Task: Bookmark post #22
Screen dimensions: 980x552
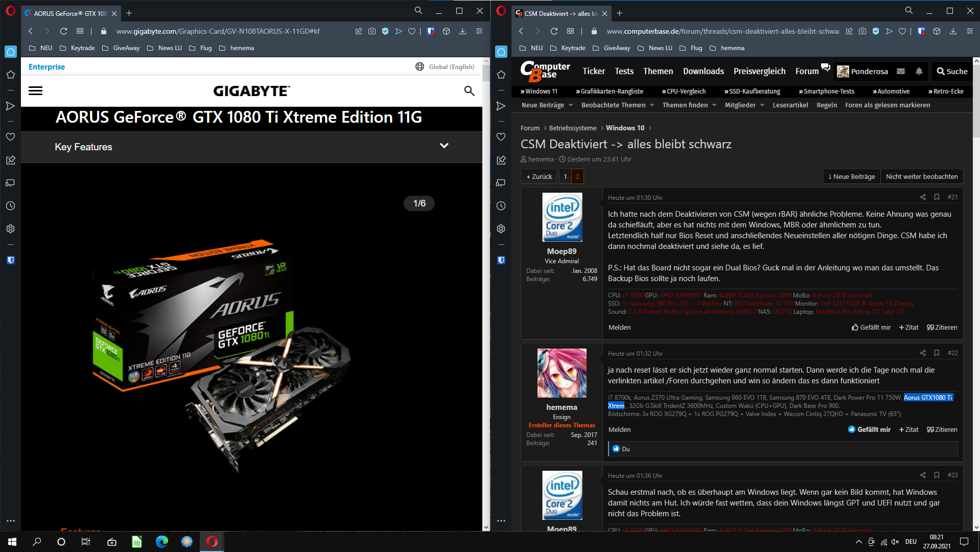Action: tap(937, 353)
